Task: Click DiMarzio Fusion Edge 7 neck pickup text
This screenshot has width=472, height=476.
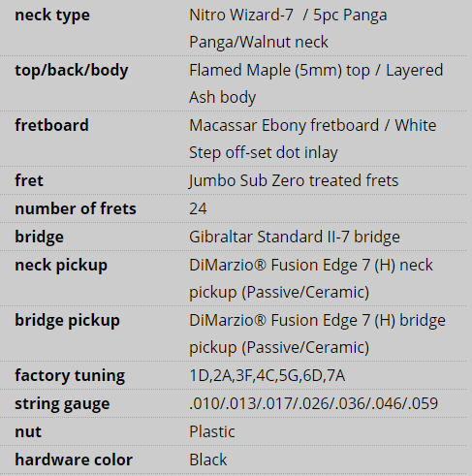Action: click(x=311, y=278)
